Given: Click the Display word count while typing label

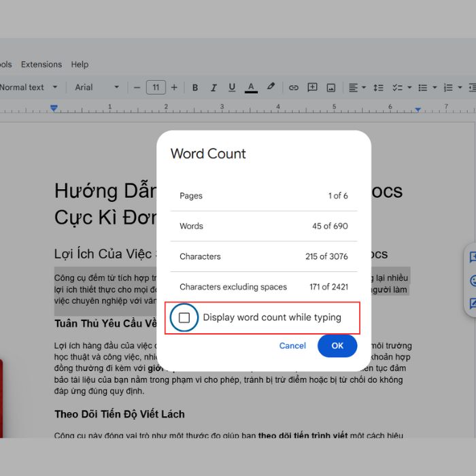Looking at the screenshot, I should tap(272, 318).
